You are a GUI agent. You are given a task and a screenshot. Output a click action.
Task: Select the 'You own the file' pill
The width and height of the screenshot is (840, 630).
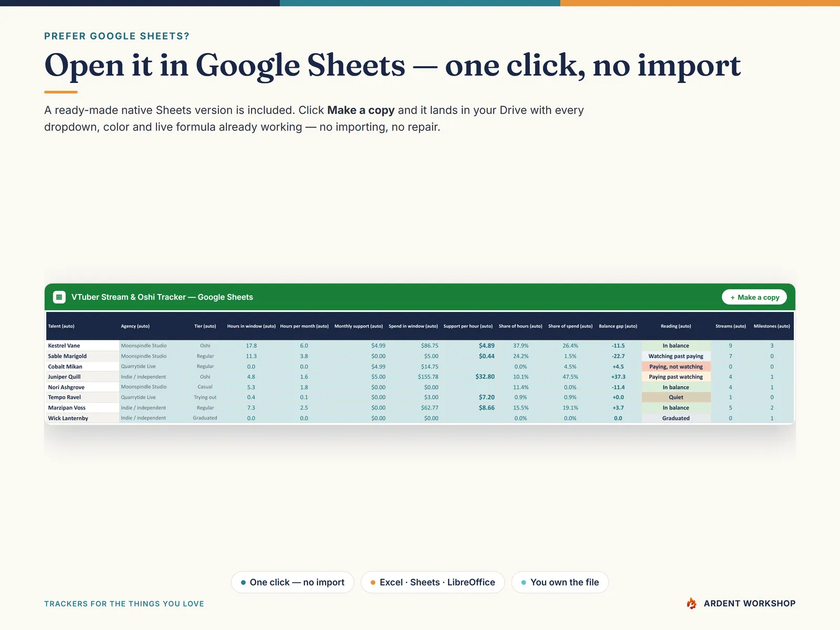(x=560, y=582)
